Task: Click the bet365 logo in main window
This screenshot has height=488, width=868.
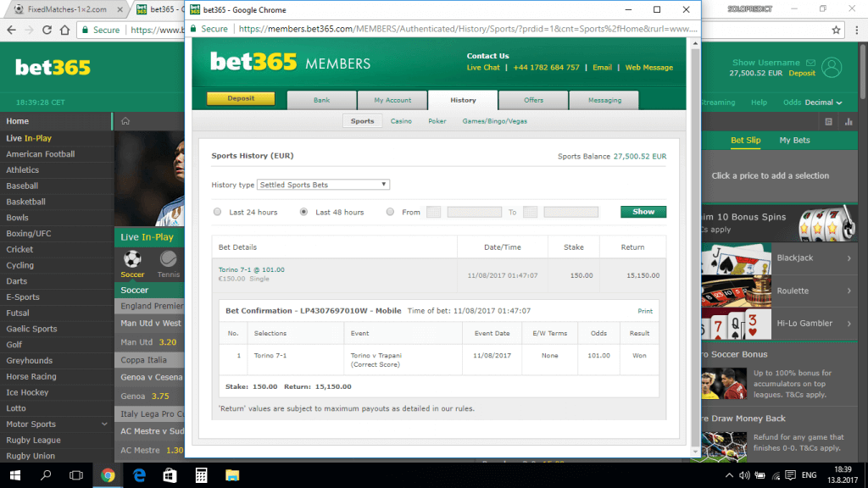Action: point(53,68)
